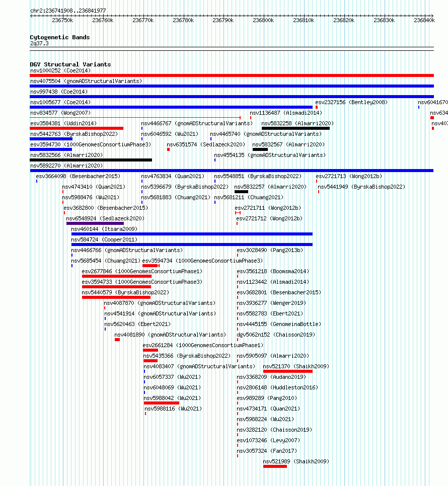The height and width of the screenshot is (486, 448).
Task: Select nsv5620463 (Ebert2021) label
Action: 137,323
